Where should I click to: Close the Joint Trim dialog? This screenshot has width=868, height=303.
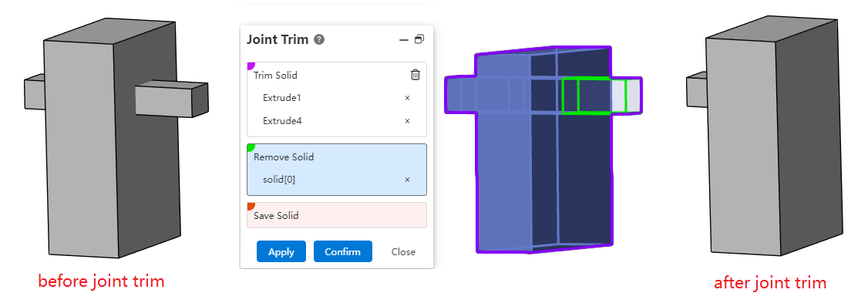(403, 251)
